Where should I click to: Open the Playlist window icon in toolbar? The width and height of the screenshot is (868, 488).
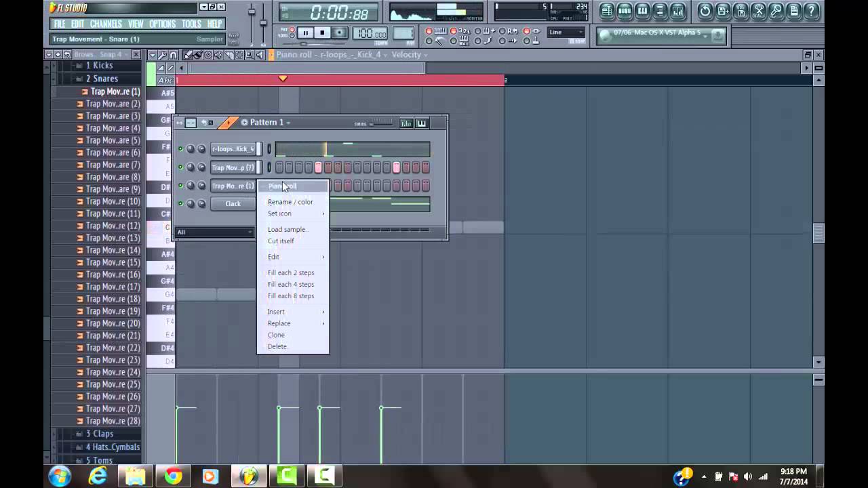(606, 11)
